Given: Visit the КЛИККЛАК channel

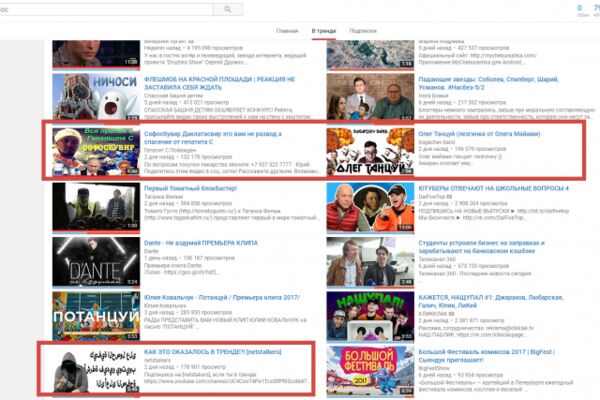Looking at the screenshot, I should coord(434,313).
